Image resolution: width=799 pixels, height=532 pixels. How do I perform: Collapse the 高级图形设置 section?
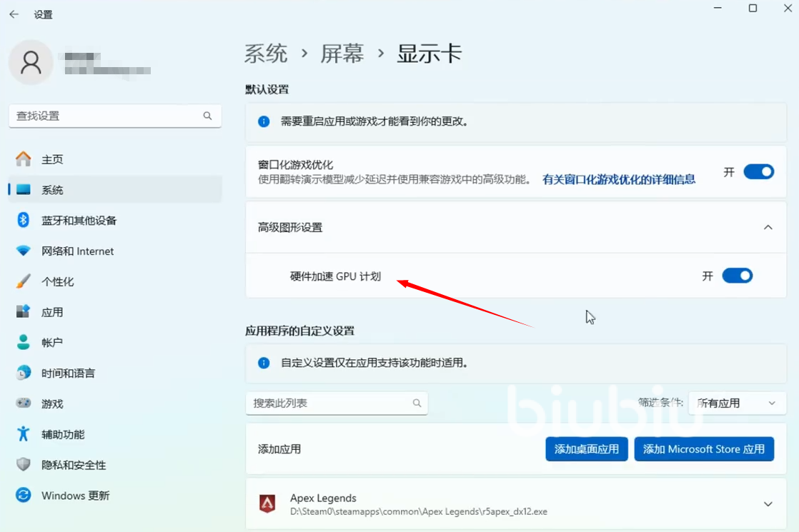(768, 227)
